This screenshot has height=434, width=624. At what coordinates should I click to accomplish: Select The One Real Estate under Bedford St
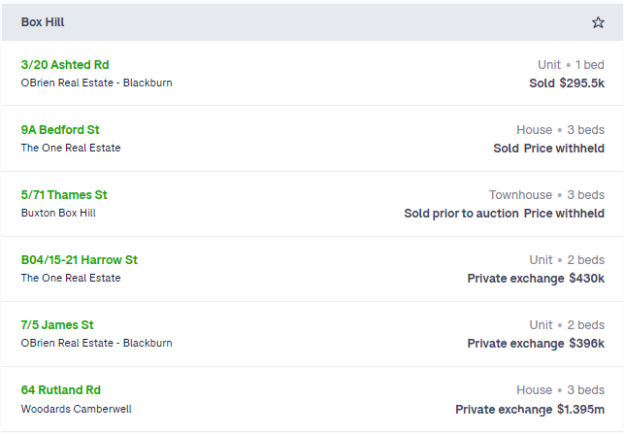click(x=71, y=148)
